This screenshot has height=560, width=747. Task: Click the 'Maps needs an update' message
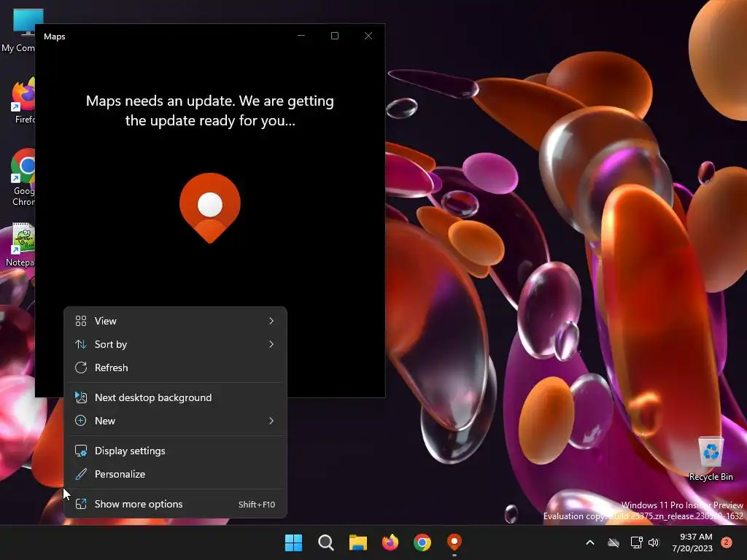tap(210, 111)
